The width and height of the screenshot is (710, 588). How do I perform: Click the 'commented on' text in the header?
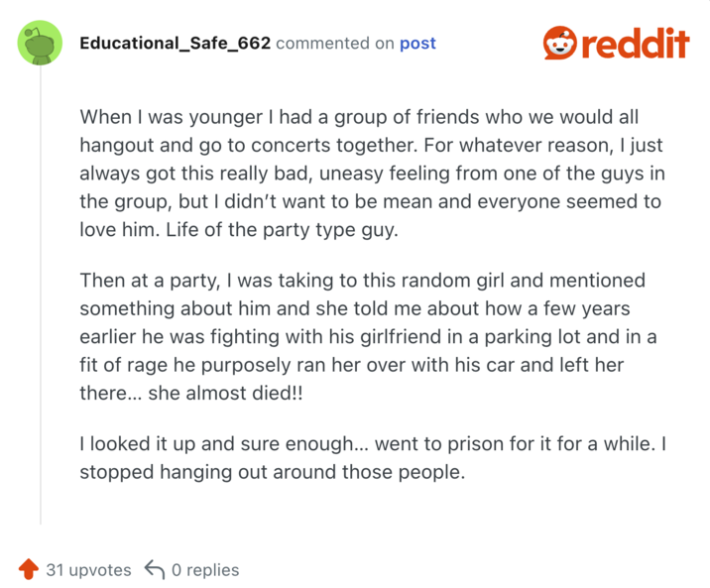pyautogui.click(x=335, y=44)
